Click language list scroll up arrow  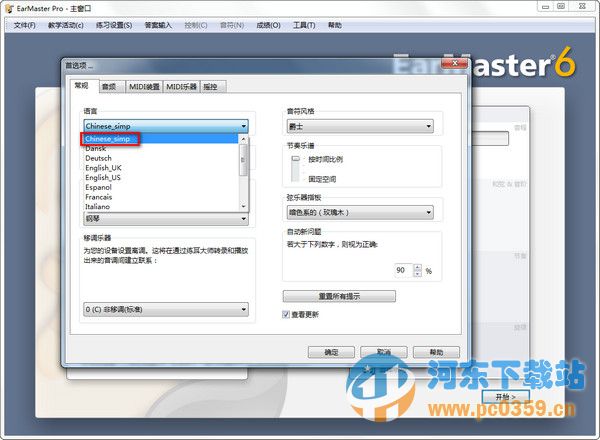(x=243, y=139)
